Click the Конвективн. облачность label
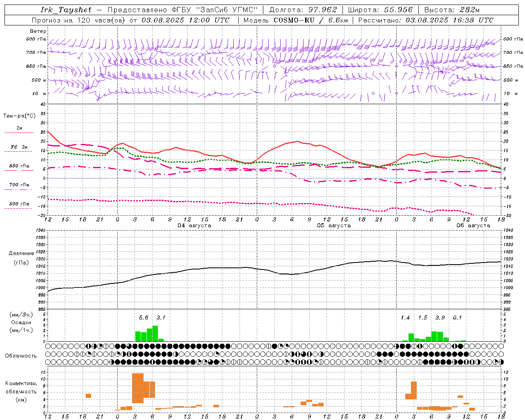525x420 pixels. coord(21,388)
